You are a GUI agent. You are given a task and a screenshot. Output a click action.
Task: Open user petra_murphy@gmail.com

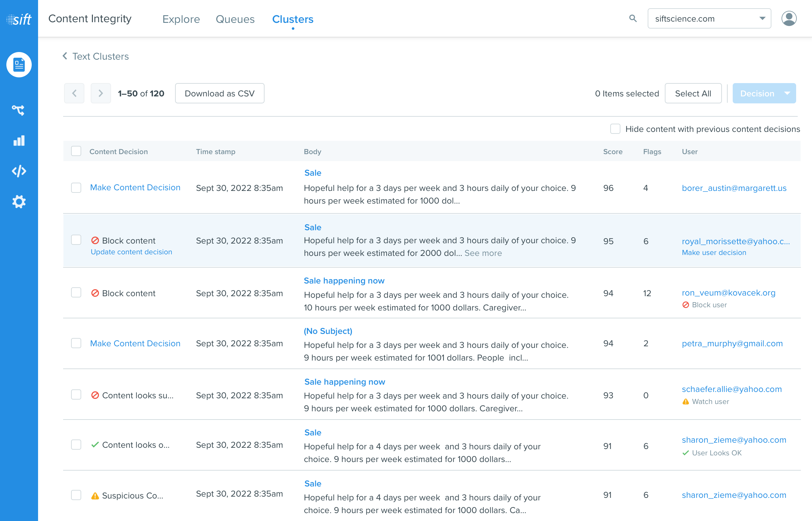732,343
